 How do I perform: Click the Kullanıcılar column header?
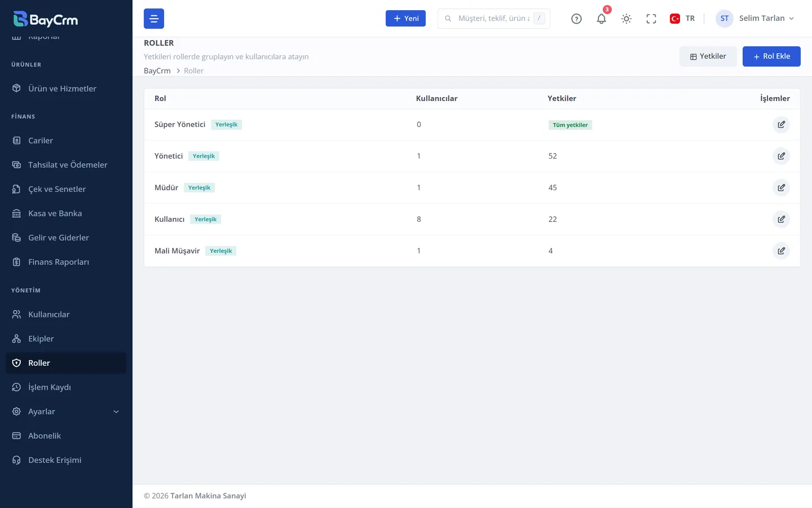(436, 98)
